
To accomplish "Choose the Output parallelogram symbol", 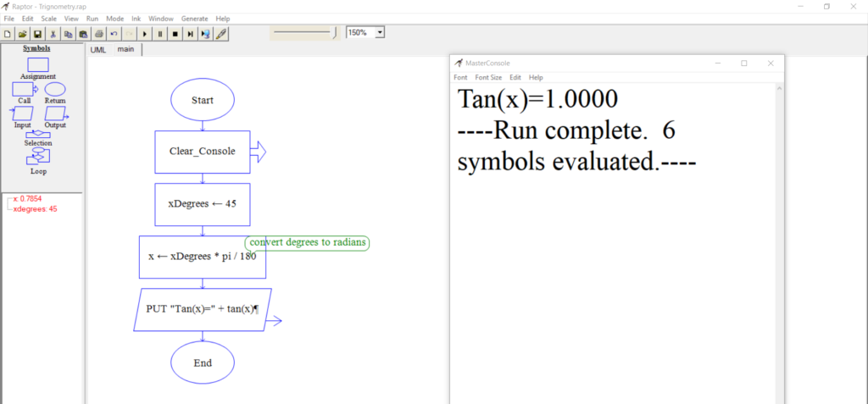I will (x=55, y=113).
